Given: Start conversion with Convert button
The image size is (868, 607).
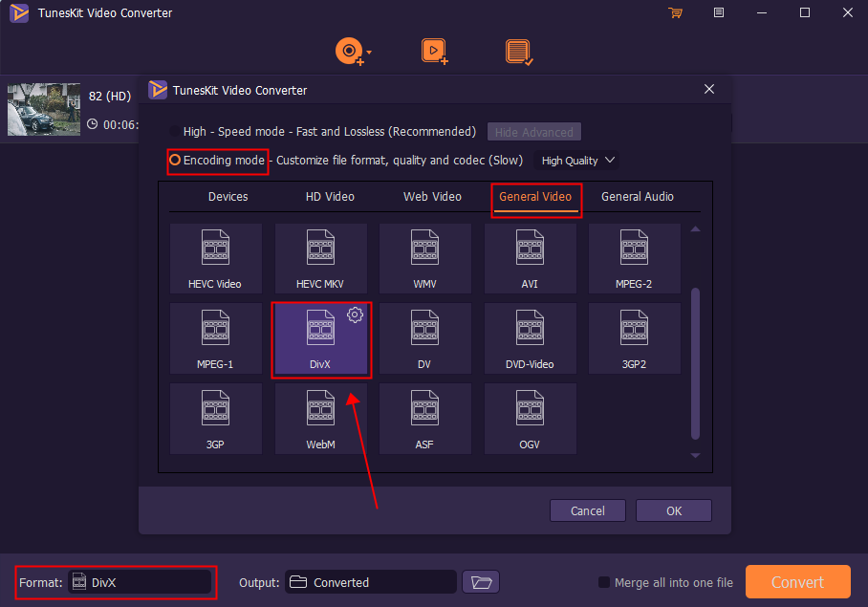Looking at the screenshot, I should tap(797, 581).
